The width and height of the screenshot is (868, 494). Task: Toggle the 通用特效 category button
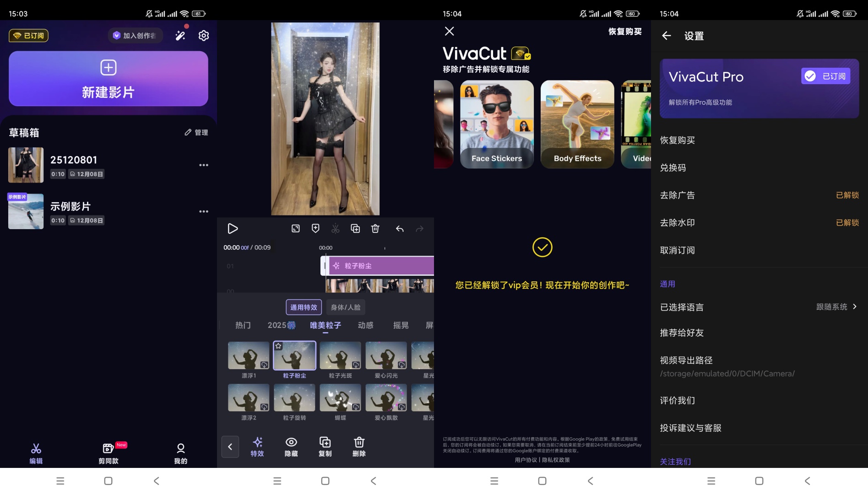click(304, 307)
